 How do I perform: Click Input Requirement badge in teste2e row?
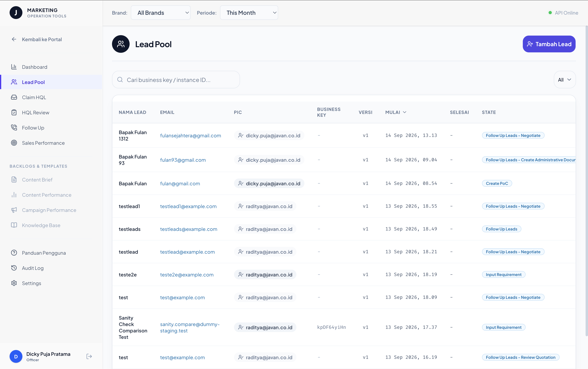504,275
